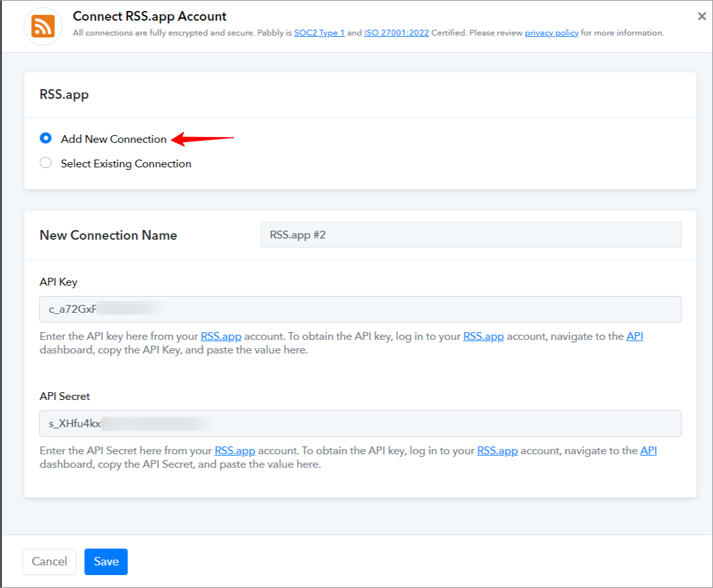Open the ISO 27001:2022 certification link
The width and height of the screenshot is (713, 588).
[396, 33]
